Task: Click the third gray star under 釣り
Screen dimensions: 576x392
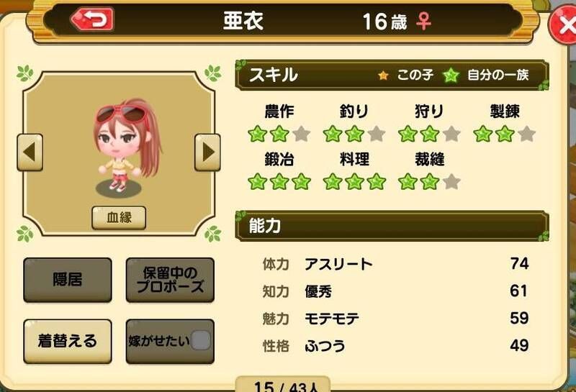Action: coord(377,134)
